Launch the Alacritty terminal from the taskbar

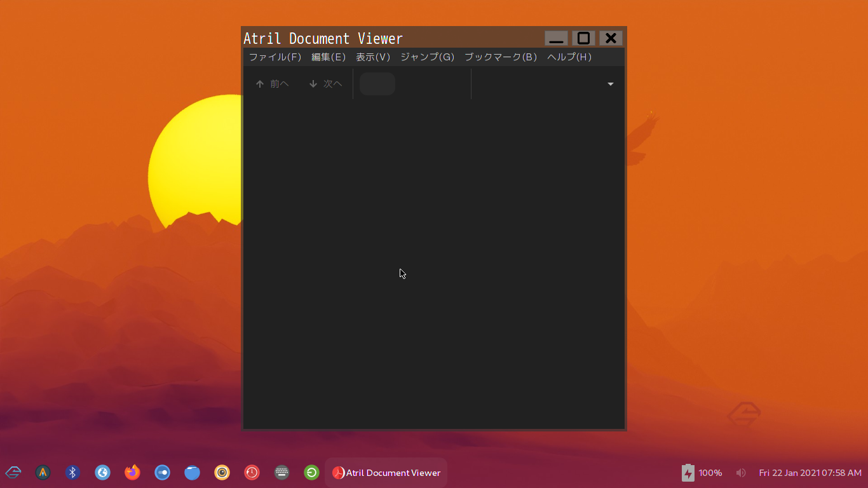[x=43, y=472]
